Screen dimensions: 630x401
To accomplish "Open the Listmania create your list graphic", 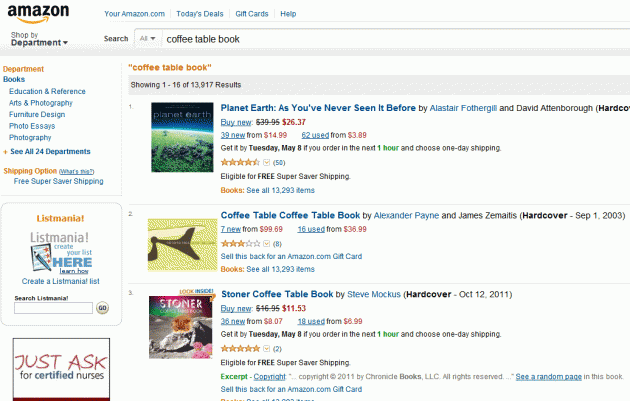I will tap(61, 253).
